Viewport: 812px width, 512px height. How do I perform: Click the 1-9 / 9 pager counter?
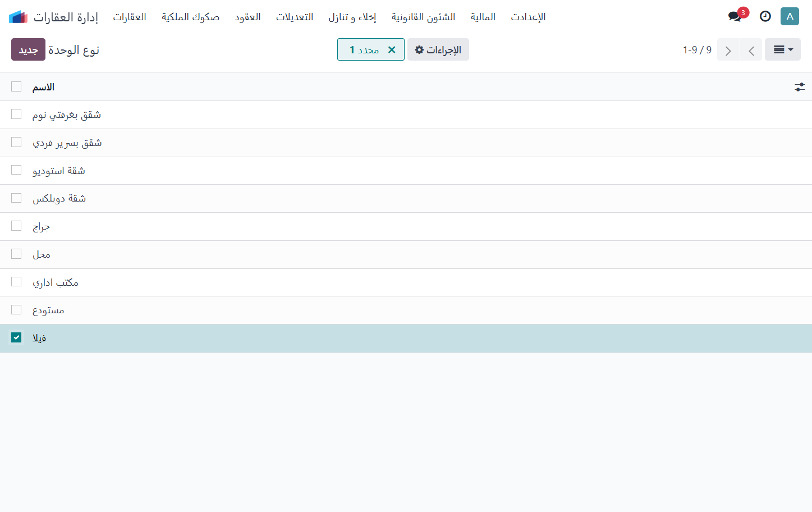(697, 50)
